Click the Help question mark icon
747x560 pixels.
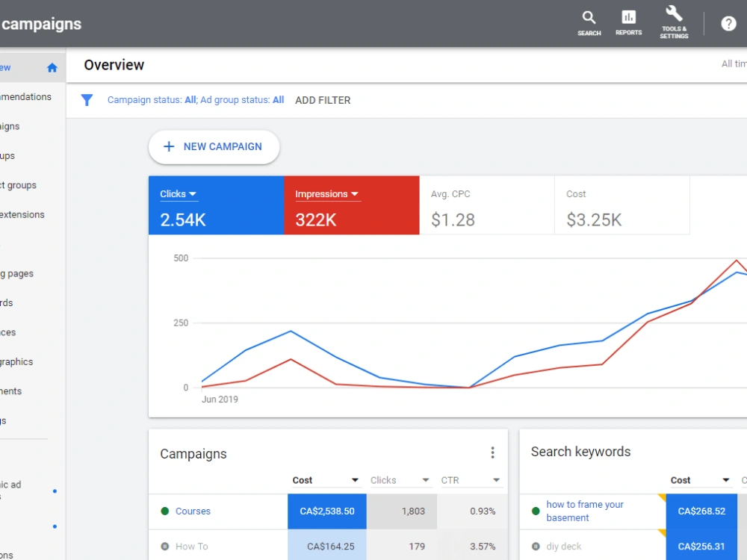[x=728, y=23]
